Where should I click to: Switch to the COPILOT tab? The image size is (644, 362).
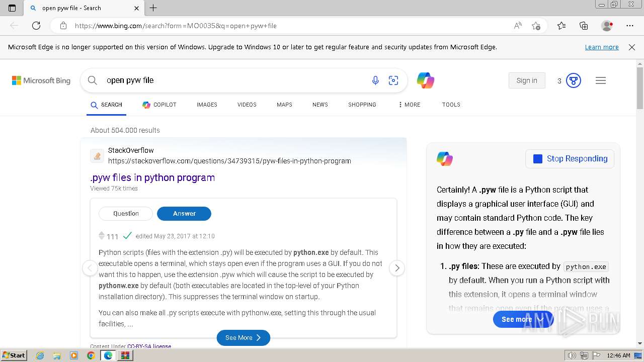[159, 105]
